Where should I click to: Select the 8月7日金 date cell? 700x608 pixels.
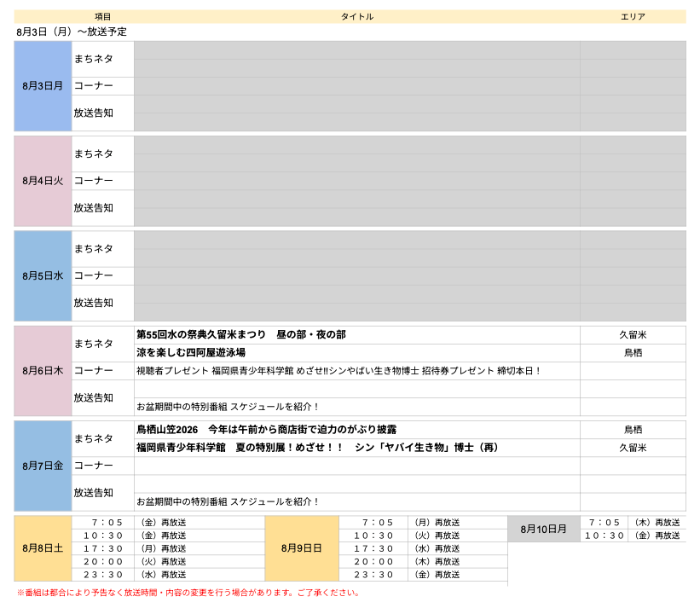pos(43,466)
